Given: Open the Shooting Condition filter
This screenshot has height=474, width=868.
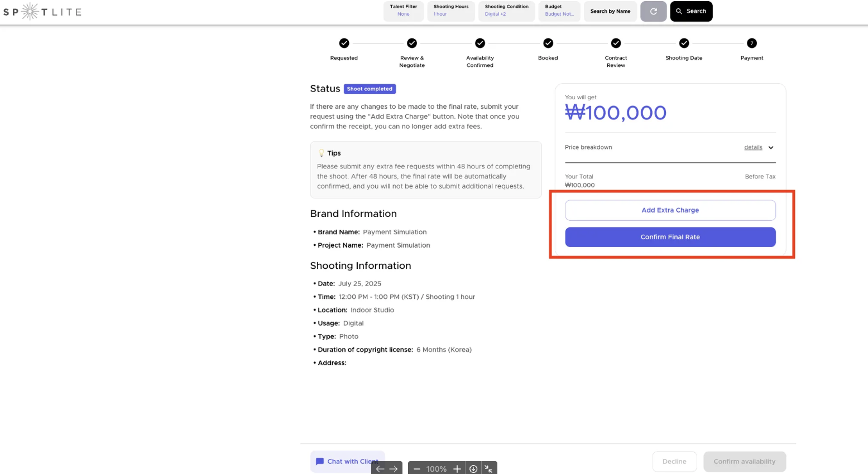Looking at the screenshot, I should coord(506,11).
